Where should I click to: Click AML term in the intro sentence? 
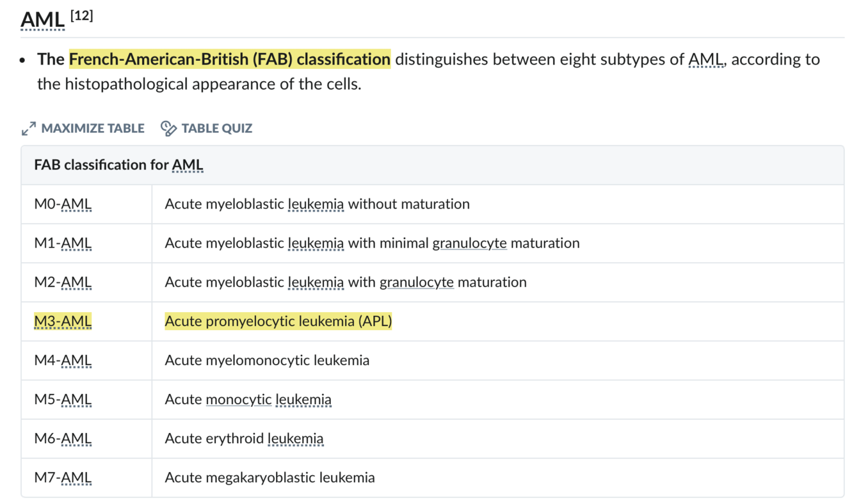coord(706,59)
